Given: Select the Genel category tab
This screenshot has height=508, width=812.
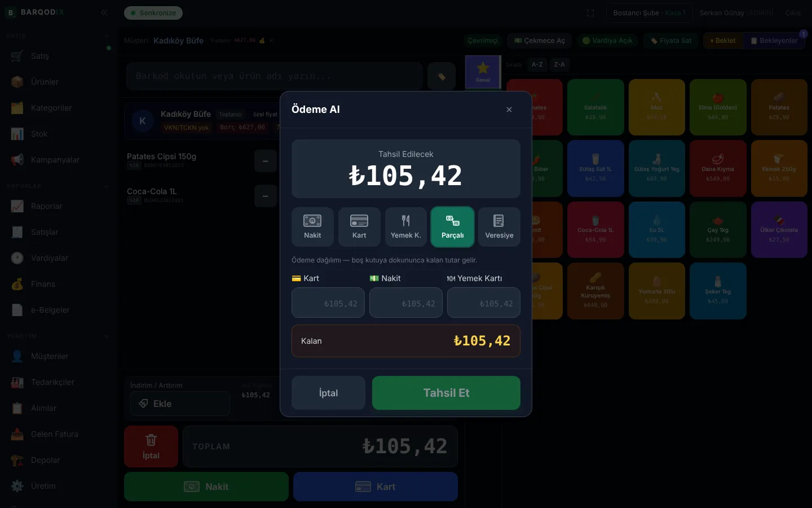Looking at the screenshot, I should (483, 72).
